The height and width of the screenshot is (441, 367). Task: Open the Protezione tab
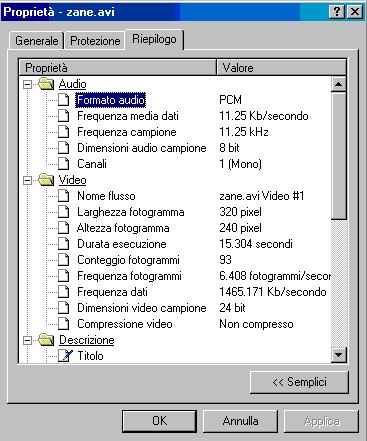[95, 41]
